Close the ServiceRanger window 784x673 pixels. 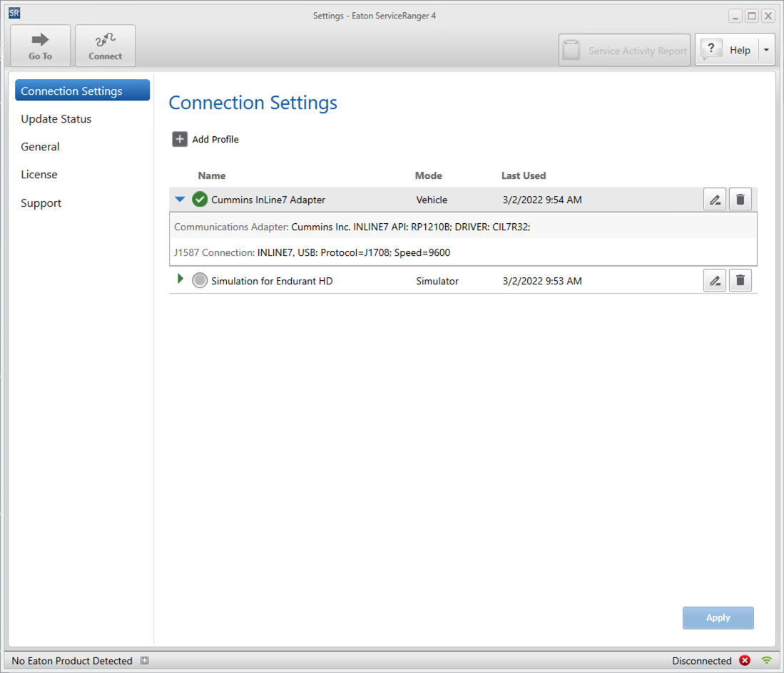768,16
